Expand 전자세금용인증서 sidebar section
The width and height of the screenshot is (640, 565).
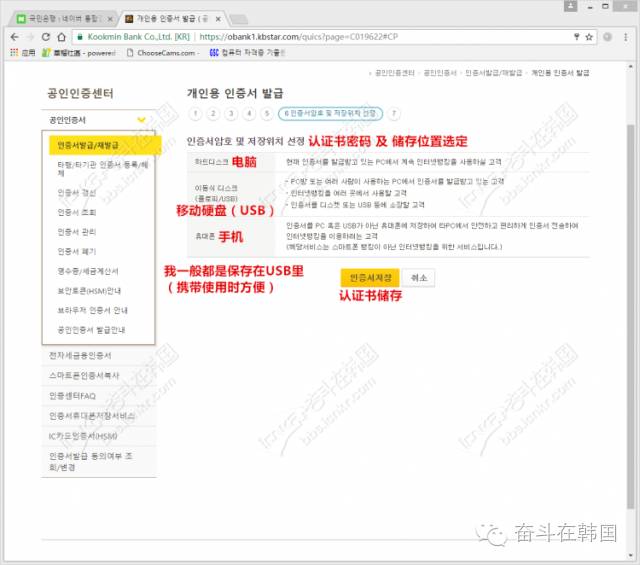(99, 356)
